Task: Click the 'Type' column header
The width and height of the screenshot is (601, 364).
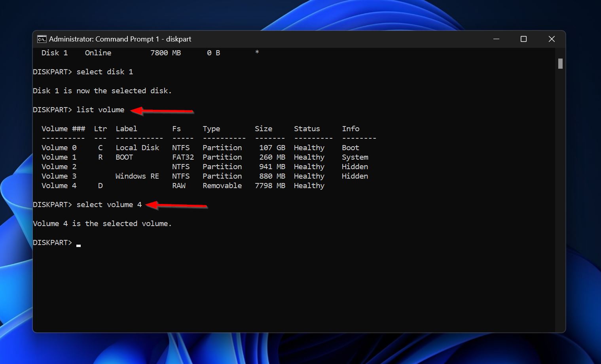Action: tap(211, 129)
